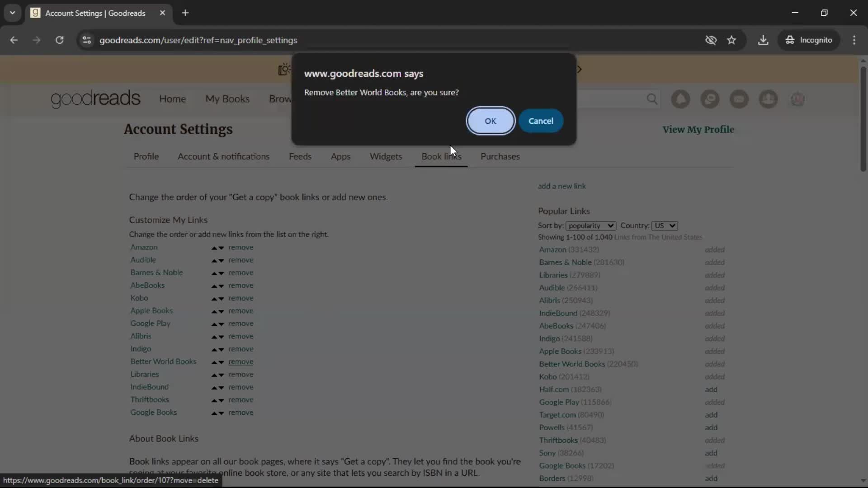The image size is (868, 488).
Task: Remove the AbeBooks link
Action: (x=241, y=286)
